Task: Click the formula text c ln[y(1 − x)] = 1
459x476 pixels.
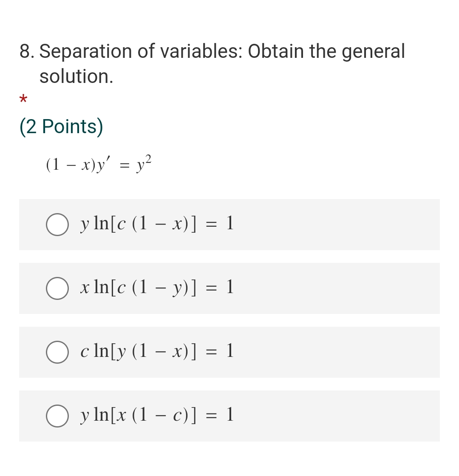Action: [157, 351]
